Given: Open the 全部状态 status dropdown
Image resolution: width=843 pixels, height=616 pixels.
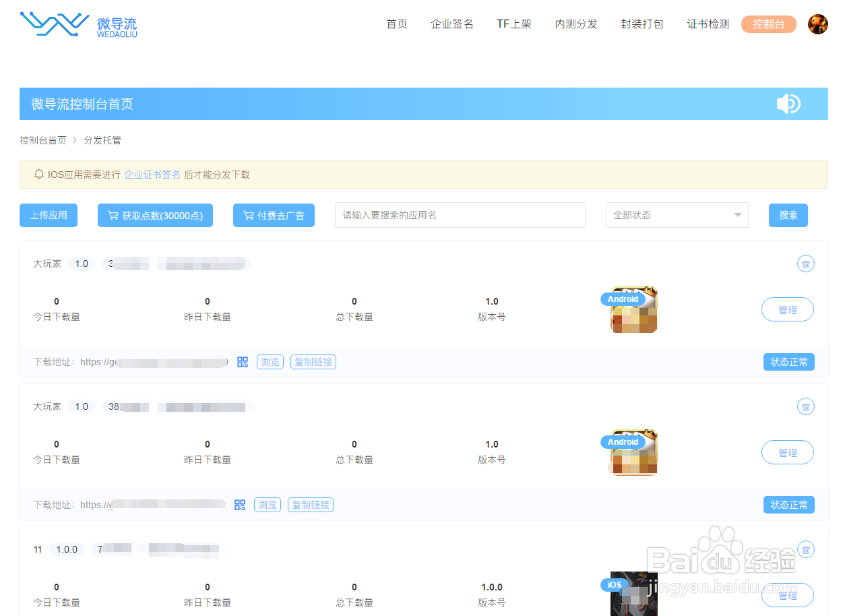Looking at the screenshot, I should [x=677, y=215].
